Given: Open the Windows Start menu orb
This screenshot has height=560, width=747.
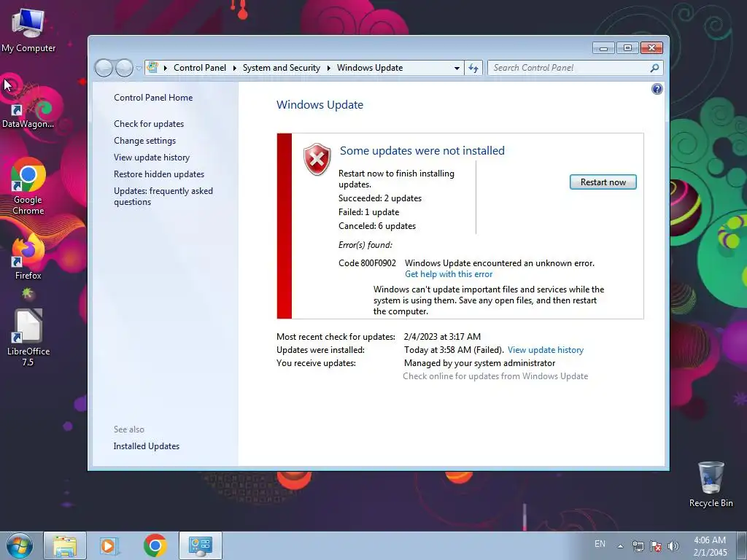Looking at the screenshot, I should point(20,545).
